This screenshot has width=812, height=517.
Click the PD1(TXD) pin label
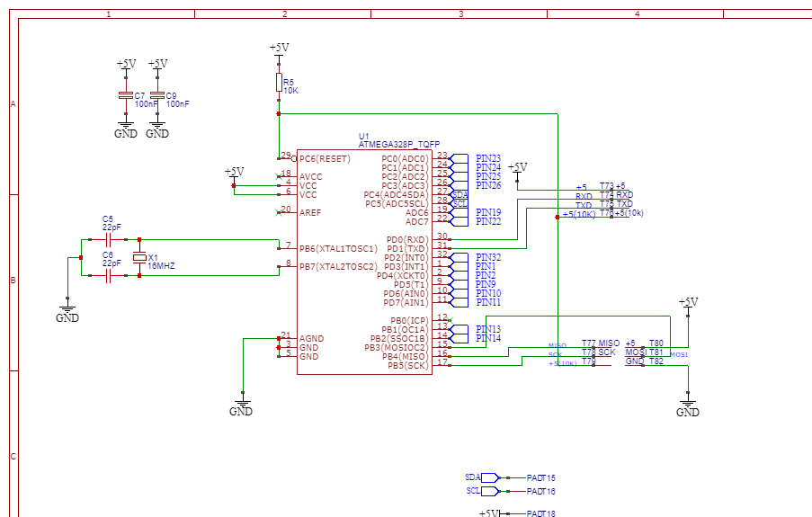[408, 249]
